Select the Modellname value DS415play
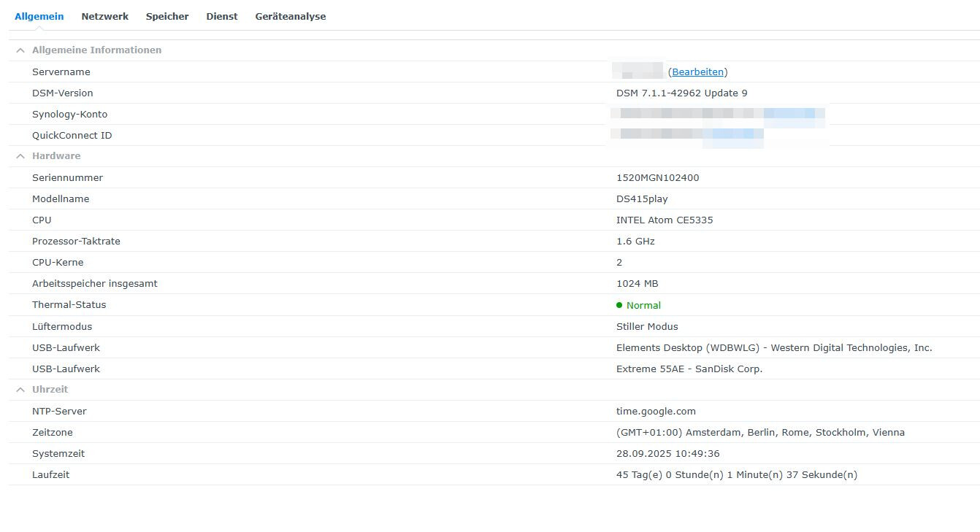Image resolution: width=980 pixels, height=532 pixels. coord(641,198)
